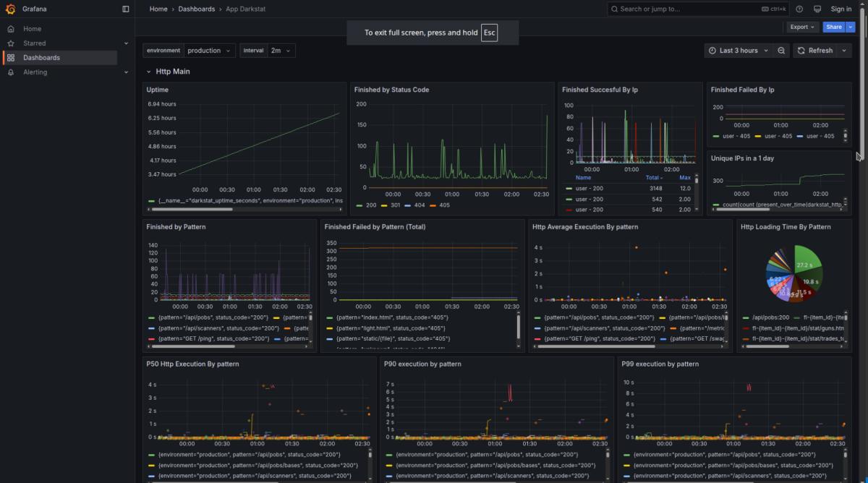Screen dimensions: 868x483
Task: Open Finished by Status Code panel title
Action: [391, 90]
